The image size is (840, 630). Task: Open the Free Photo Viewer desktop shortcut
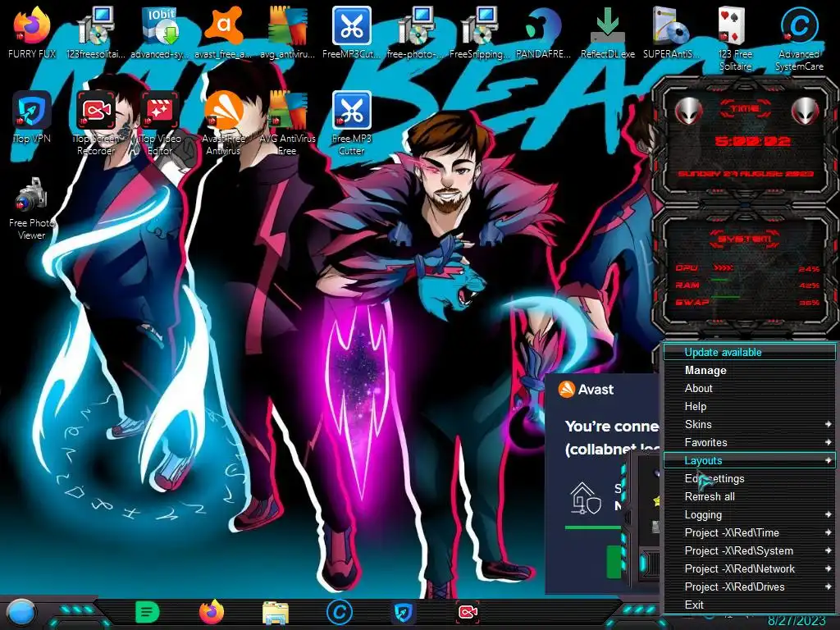point(32,208)
